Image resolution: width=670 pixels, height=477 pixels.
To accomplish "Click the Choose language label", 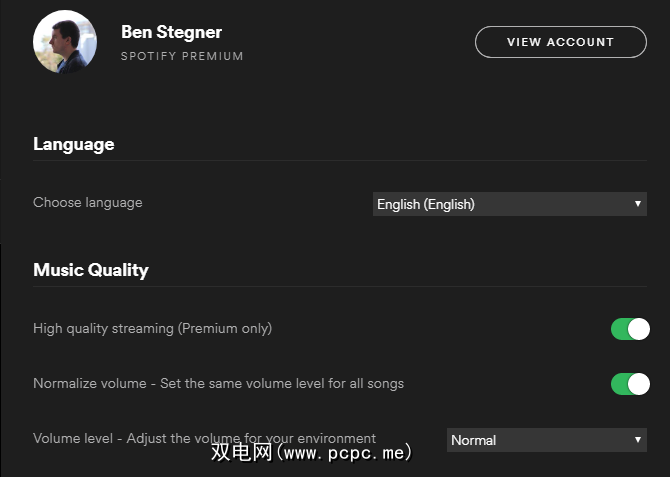I will [x=88, y=202].
